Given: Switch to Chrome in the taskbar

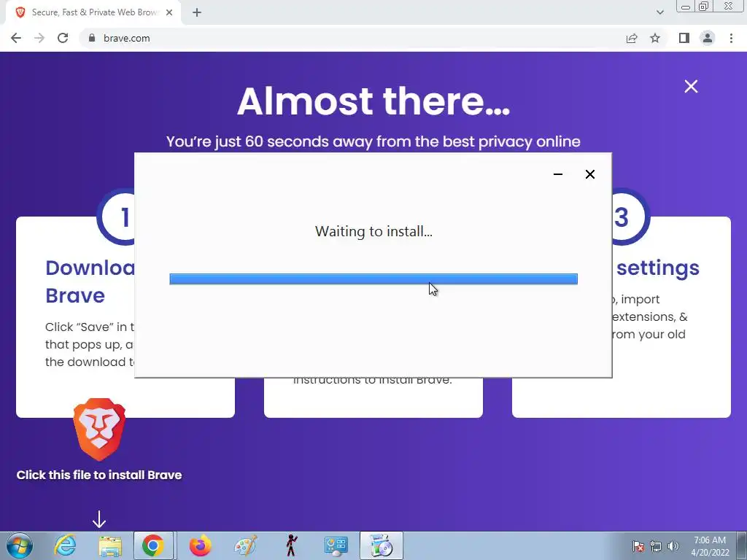Looking at the screenshot, I should (x=153, y=545).
